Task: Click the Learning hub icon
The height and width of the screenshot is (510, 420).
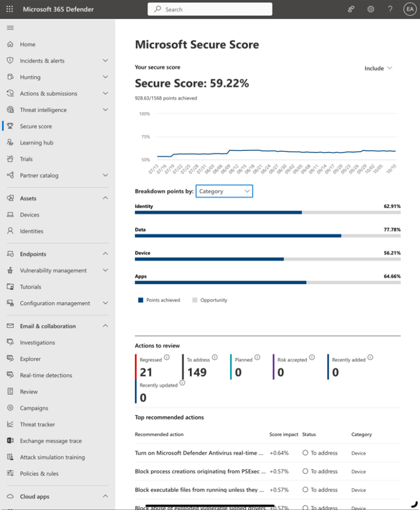Action: tap(10, 142)
